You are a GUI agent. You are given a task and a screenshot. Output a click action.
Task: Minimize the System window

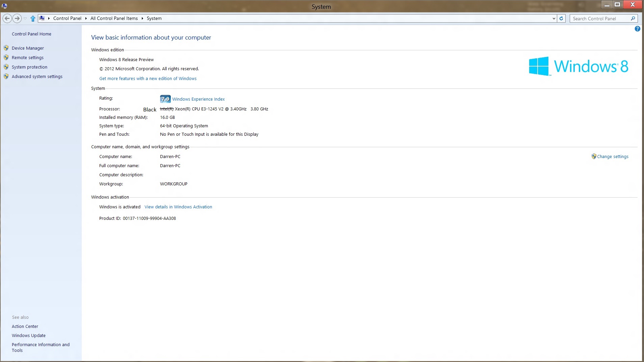click(607, 5)
